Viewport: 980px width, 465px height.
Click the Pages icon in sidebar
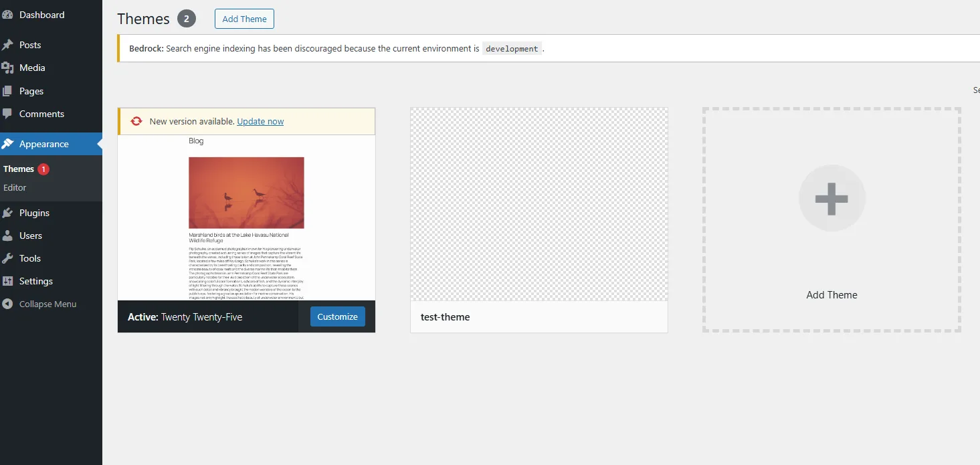[x=7, y=91]
